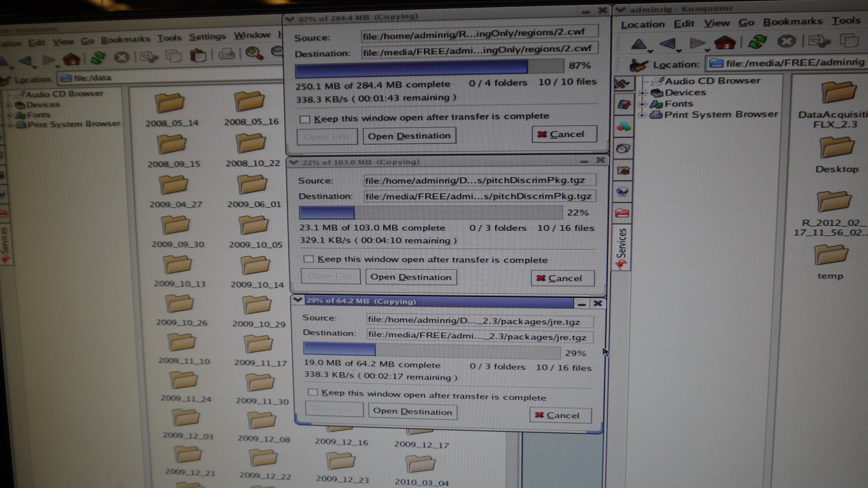
Task: Cancel the jre.tgz copy transfer
Action: tap(560, 415)
